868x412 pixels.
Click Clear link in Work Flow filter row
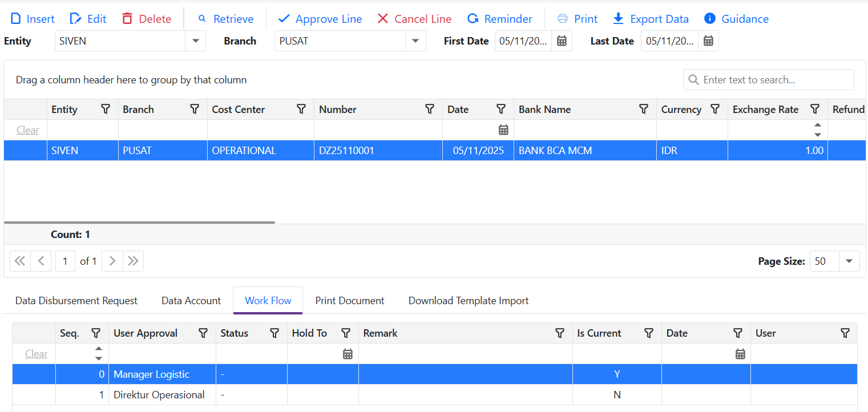(36, 354)
